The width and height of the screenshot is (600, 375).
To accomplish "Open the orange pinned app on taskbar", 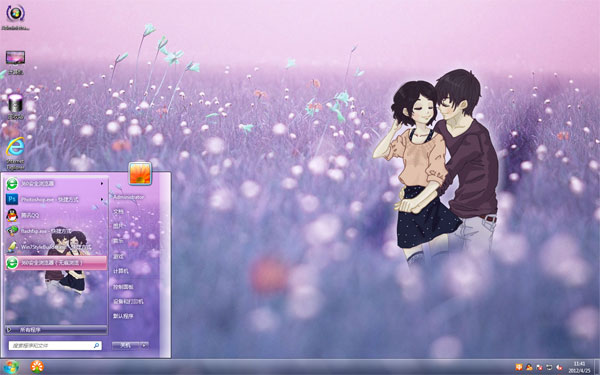I will pyautogui.click(x=37, y=367).
